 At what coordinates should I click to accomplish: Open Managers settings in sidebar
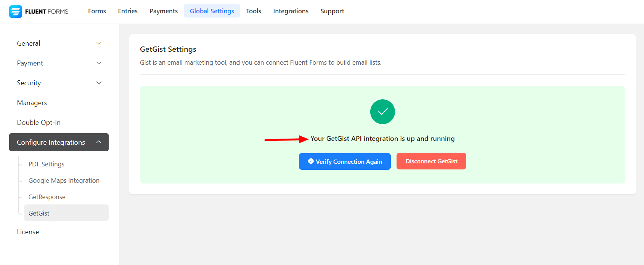32,103
